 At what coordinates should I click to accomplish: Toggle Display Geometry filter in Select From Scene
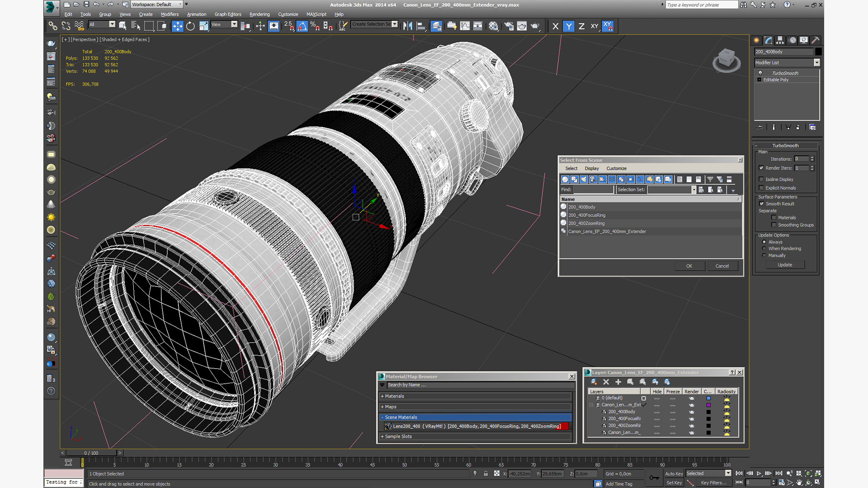565,179
